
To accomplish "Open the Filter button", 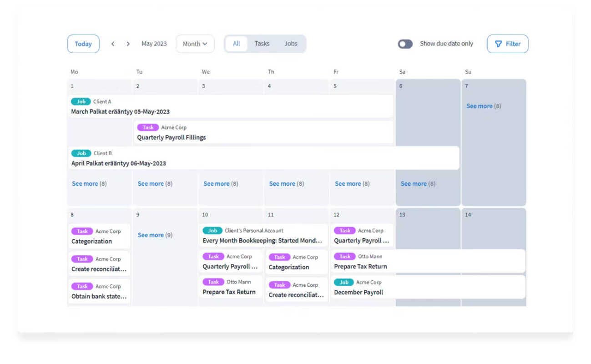I will coord(507,44).
